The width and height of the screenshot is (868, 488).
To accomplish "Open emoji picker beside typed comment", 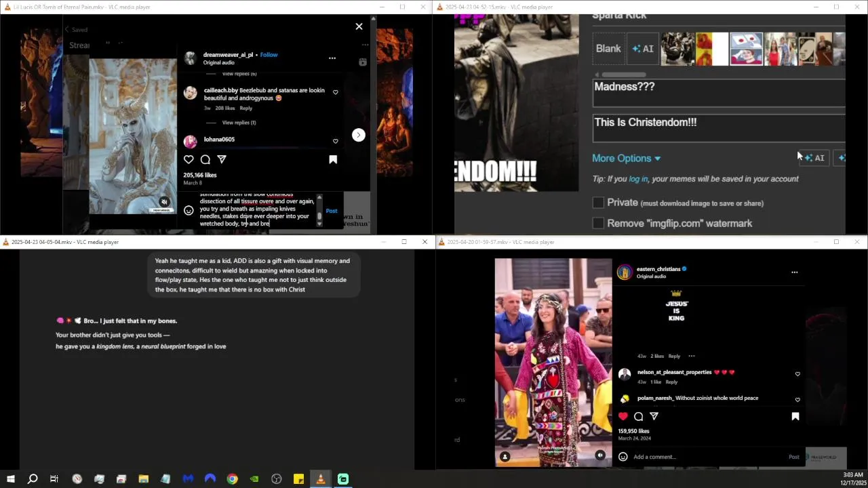I will (x=189, y=210).
